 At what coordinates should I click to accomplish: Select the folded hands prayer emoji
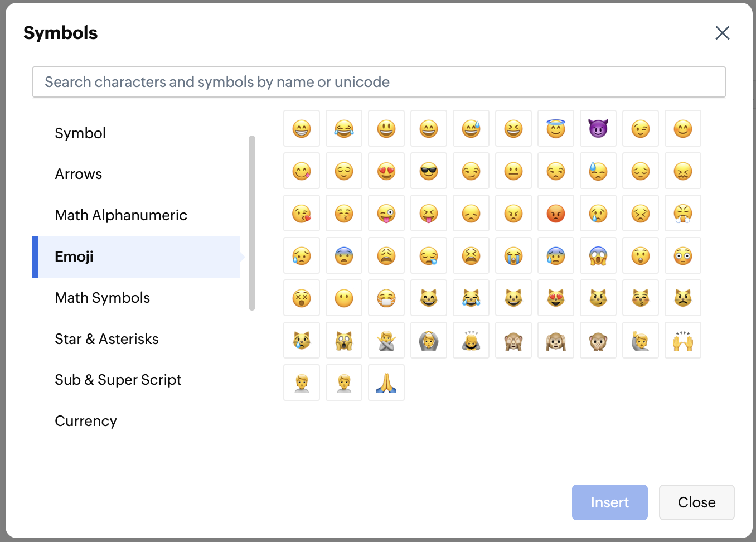pyautogui.click(x=386, y=383)
